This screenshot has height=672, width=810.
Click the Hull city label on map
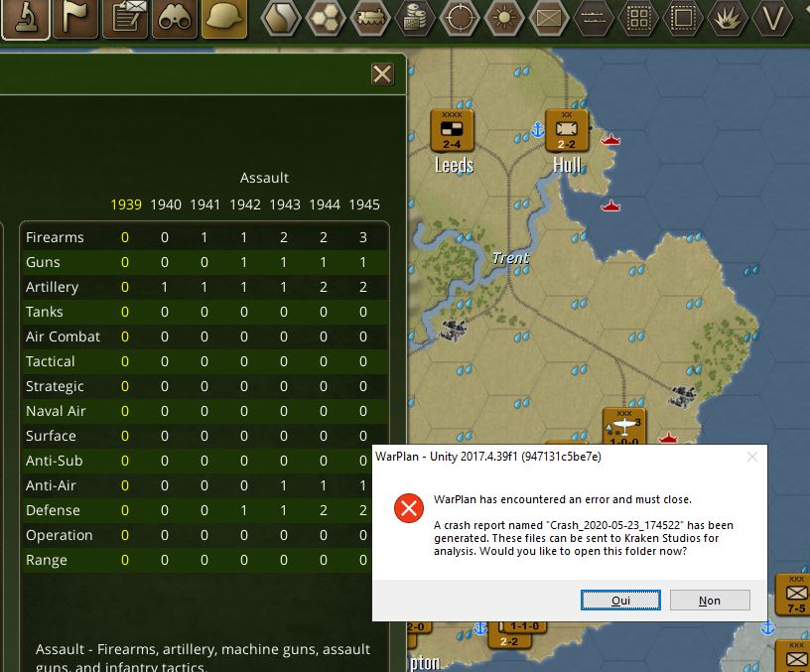click(x=567, y=166)
